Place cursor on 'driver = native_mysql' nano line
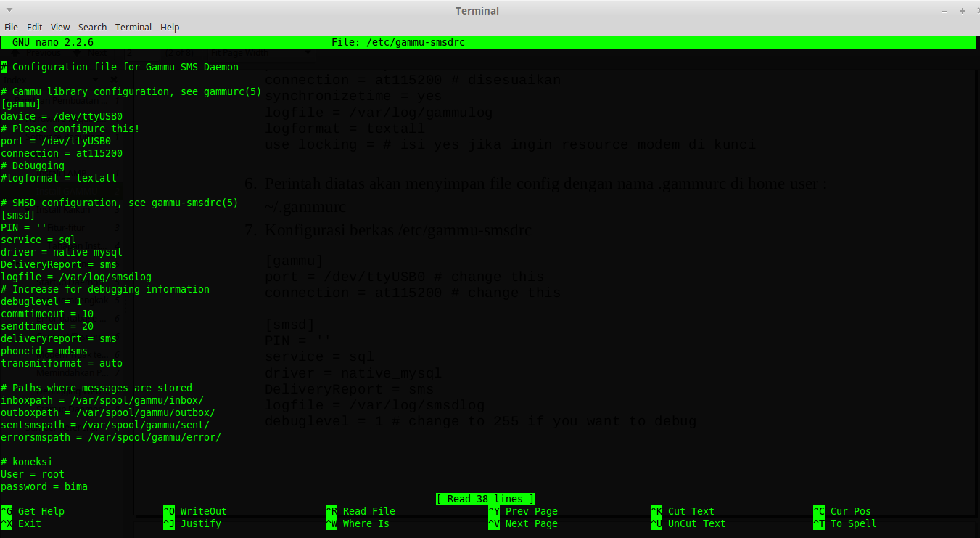This screenshot has width=980, height=538. coord(62,252)
